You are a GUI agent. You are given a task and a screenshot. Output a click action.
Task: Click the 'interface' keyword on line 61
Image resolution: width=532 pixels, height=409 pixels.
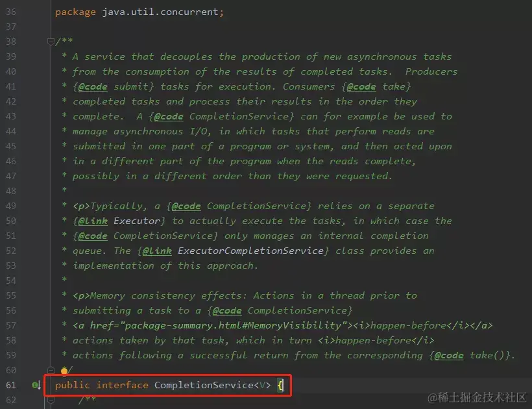[x=122, y=385]
